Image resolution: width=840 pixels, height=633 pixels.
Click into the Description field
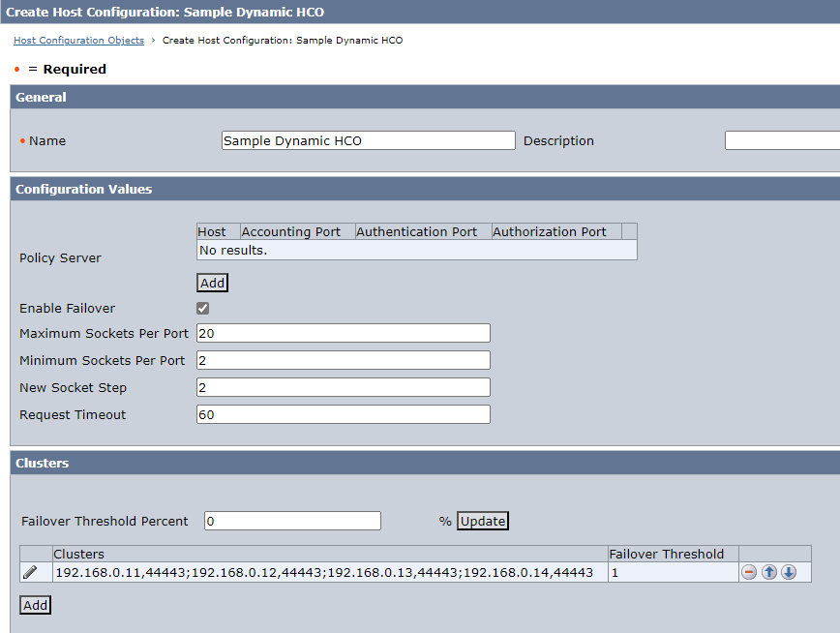(x=781, y=140)
